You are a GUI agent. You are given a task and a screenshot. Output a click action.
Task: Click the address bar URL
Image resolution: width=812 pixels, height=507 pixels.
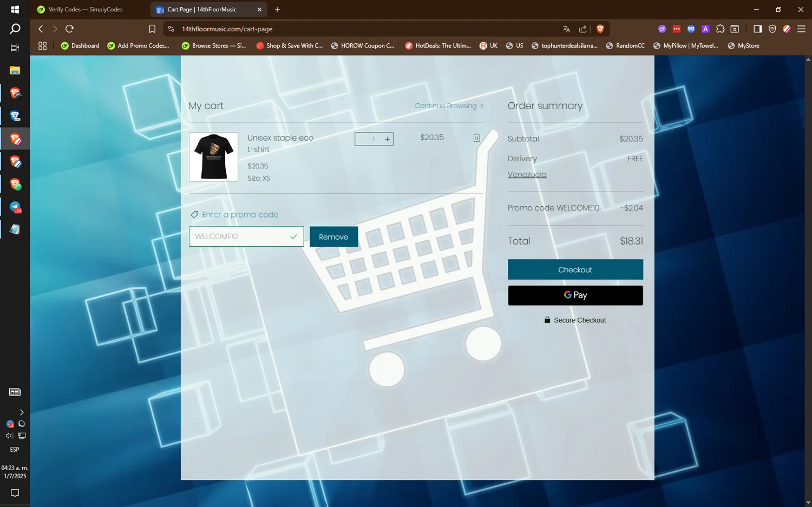click(x=227, y=29)
